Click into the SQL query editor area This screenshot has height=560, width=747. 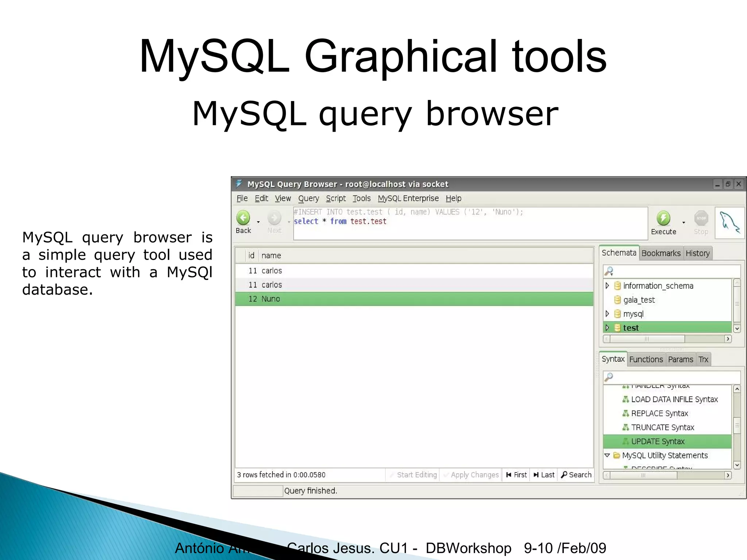coord(471,223)
